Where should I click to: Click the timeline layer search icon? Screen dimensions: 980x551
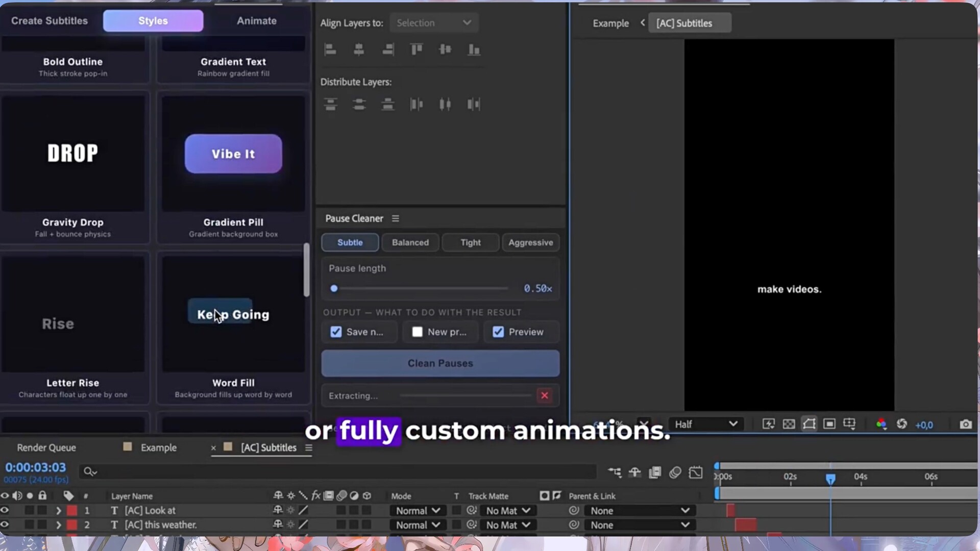coord(90,472)
